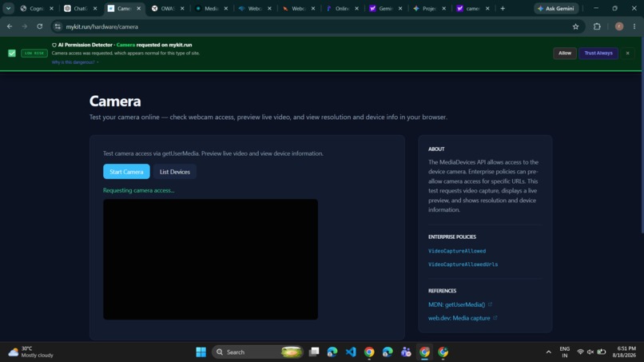Open the Wi-Fi network icon
The width and height of the screenshot is (644, 362).
(580, 352)
